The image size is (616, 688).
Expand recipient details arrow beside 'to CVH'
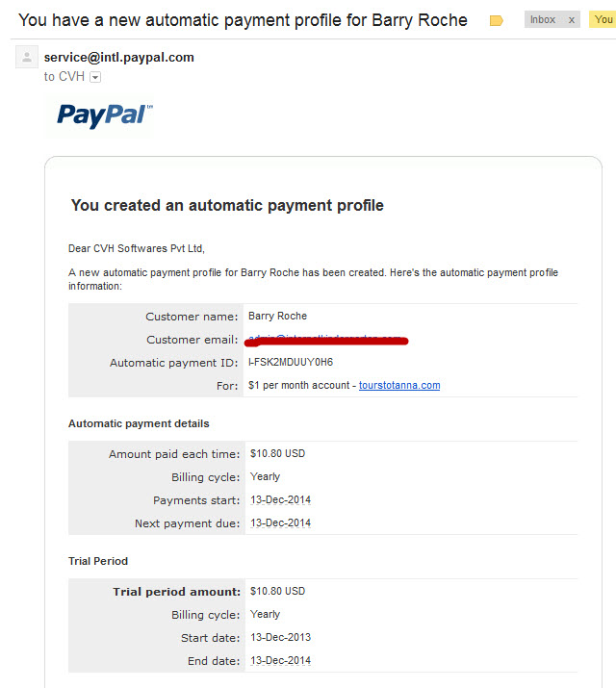pos(95,77)
